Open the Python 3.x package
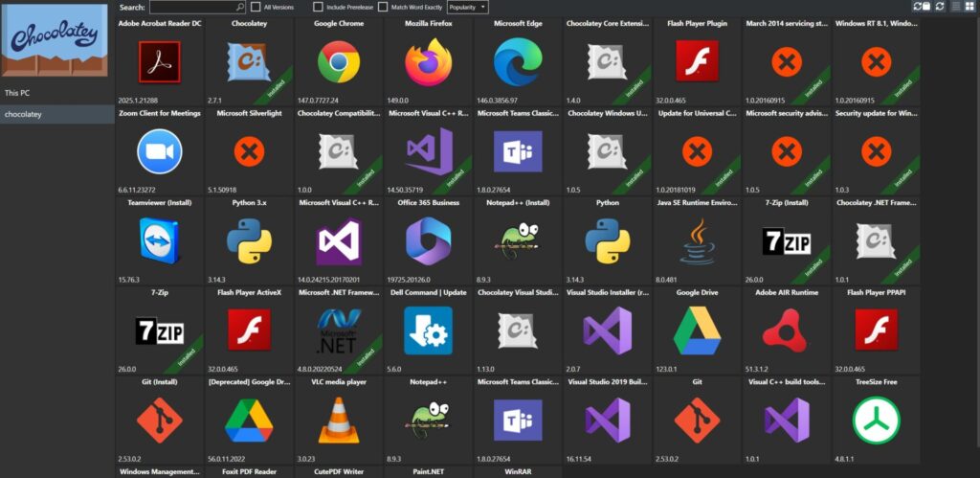Viewport: 980px width, 478px height. tap(249, 240)
